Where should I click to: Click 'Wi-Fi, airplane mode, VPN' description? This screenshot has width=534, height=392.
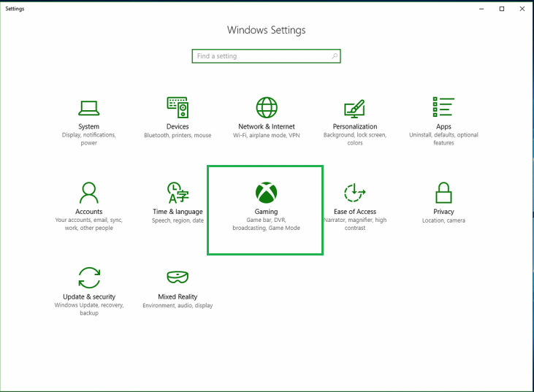267,136
